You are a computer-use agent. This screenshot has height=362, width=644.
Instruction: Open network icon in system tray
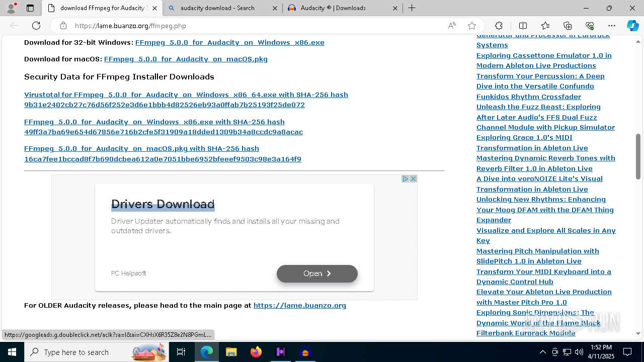pos(567,352)
